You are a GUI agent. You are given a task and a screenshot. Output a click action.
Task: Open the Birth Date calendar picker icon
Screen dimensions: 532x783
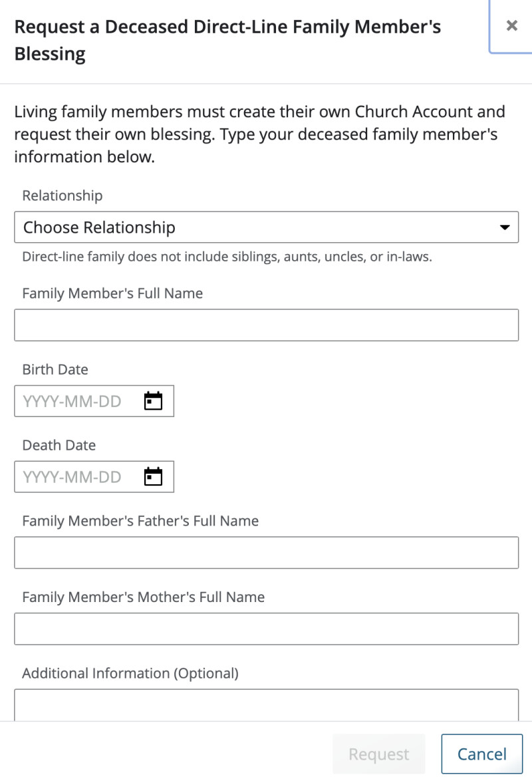(154, 401)
